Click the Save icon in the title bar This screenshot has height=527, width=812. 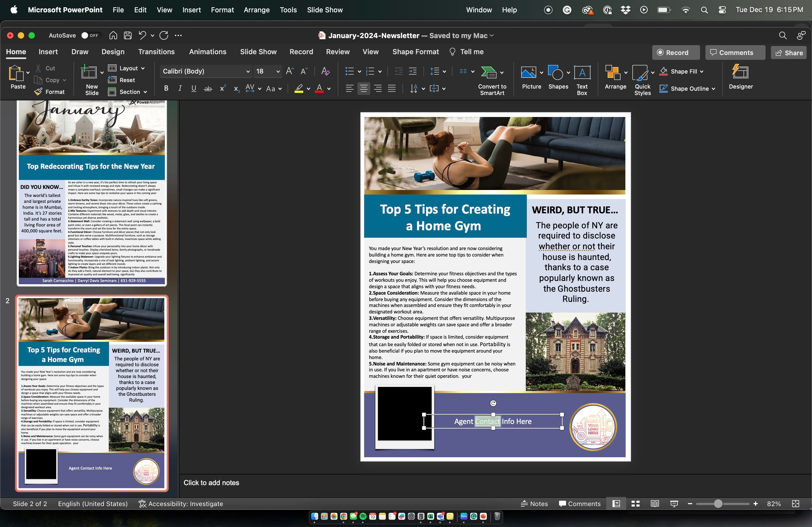coord(128,35)
